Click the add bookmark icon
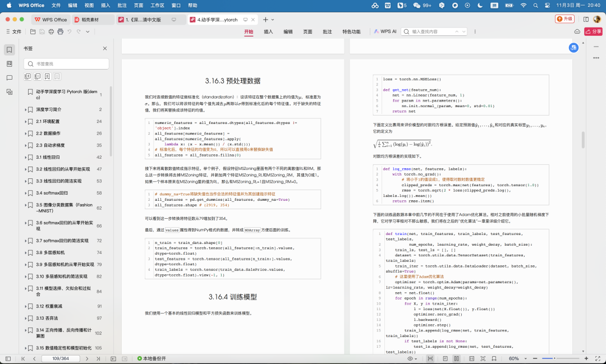The width and height of the screenshot is (606, 364). click(x=47, y=76)
